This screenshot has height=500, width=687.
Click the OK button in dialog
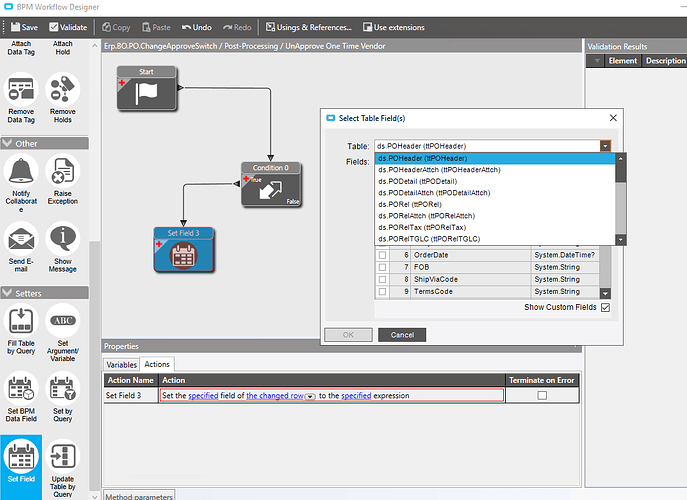(348, 335)
